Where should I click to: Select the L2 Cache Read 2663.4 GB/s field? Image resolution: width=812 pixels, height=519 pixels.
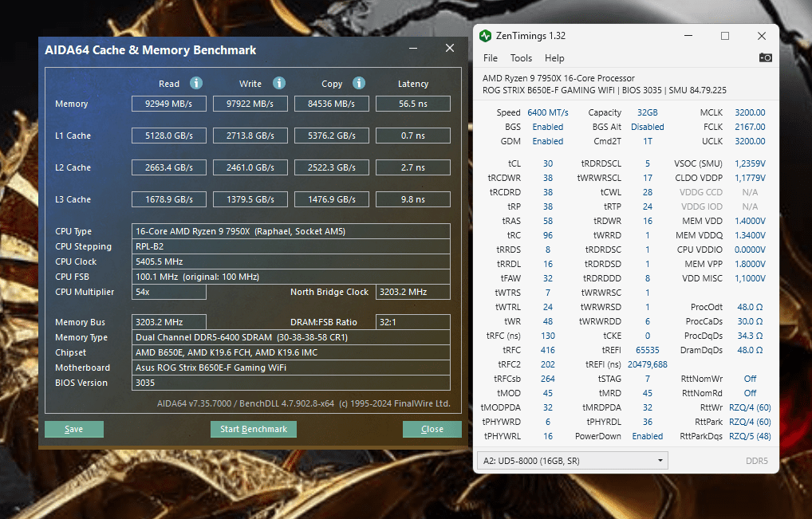[169, 167]
